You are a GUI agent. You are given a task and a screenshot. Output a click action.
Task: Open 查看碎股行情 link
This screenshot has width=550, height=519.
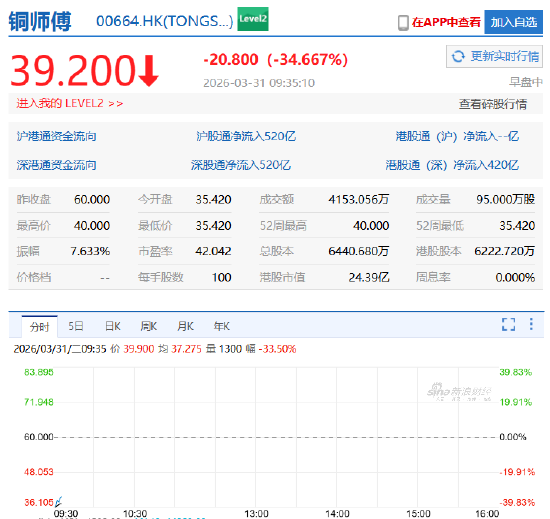point(492,104)
